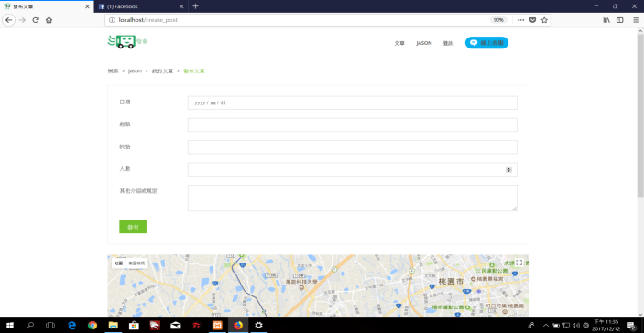Toggle the map fullscreen icon
The width and height of the screenshot is (644, 333).
click(518, 263)
